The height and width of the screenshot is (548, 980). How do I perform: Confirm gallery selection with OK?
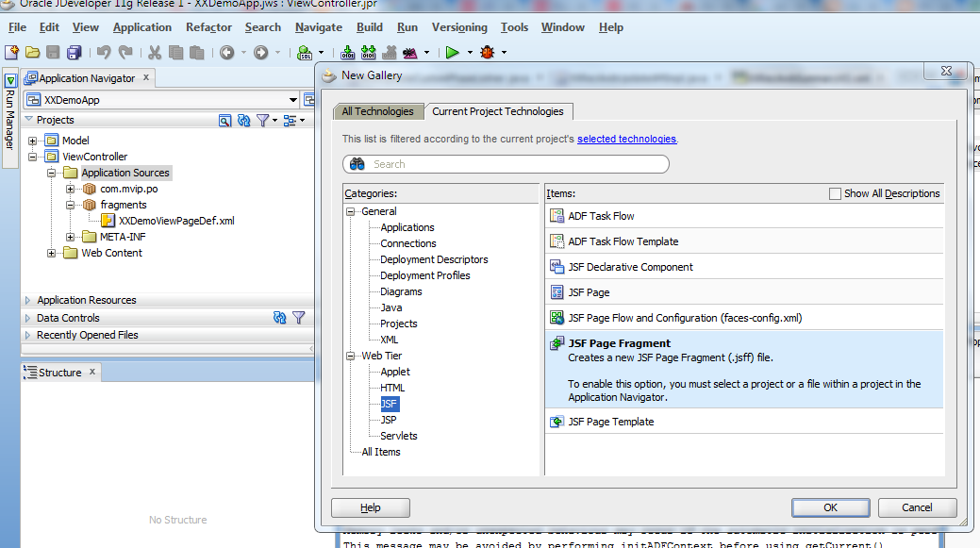pyautogui.click(x=830, y=507)
